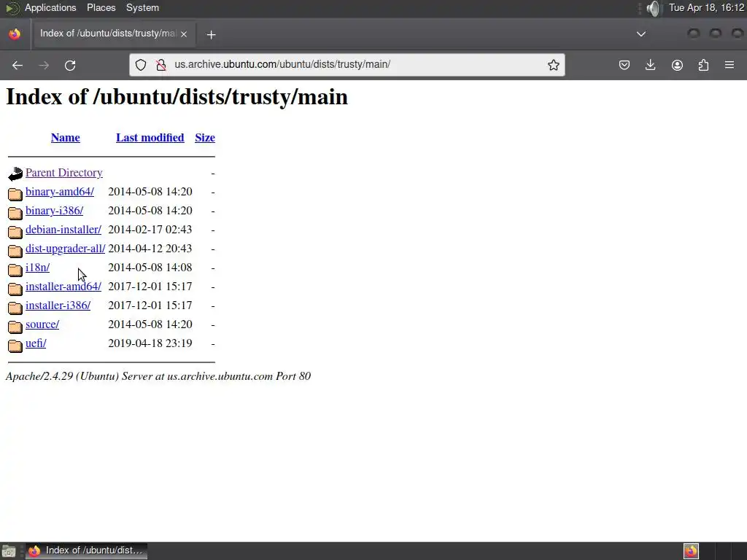Open the System menu
This screenshot has height=560, width=747.
142,8
